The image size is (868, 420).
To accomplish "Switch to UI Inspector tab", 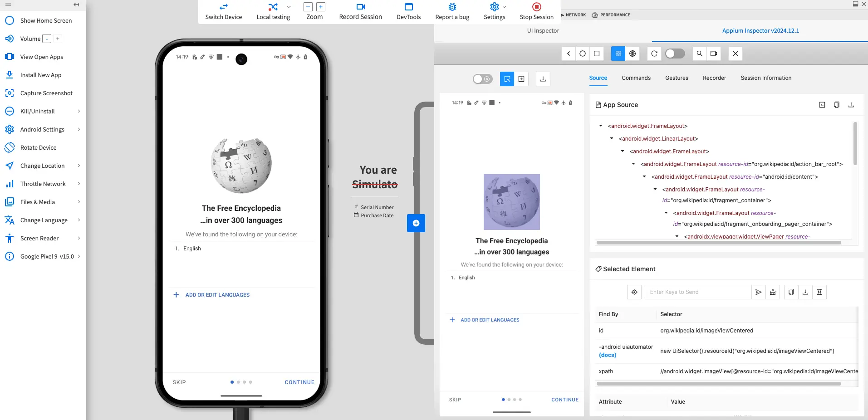I will tap(543, 31).
